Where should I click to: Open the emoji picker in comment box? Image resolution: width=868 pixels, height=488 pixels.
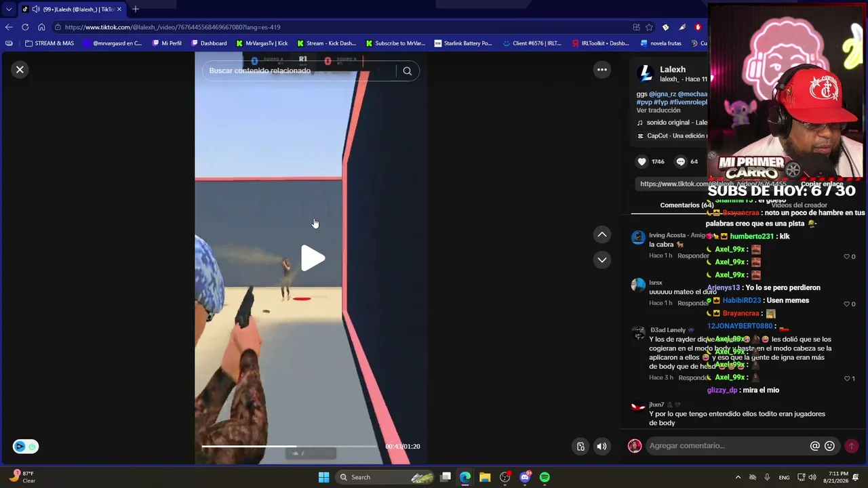pyautogui.click(x=829, y=446)
